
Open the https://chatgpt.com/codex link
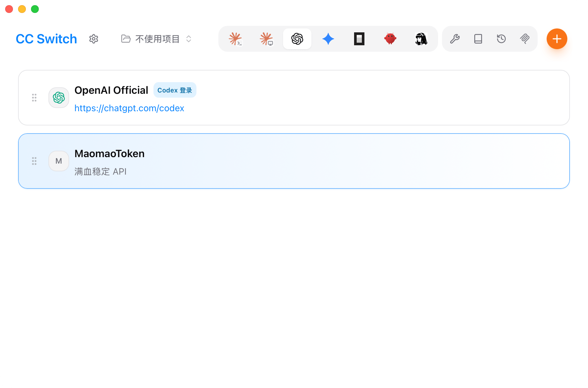pyautogui.click(x=129, y=108)
